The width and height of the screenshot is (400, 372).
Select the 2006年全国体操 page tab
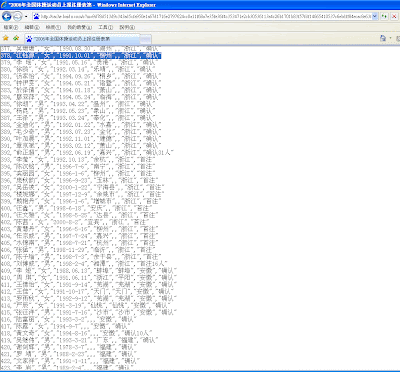tap(82, 39)
